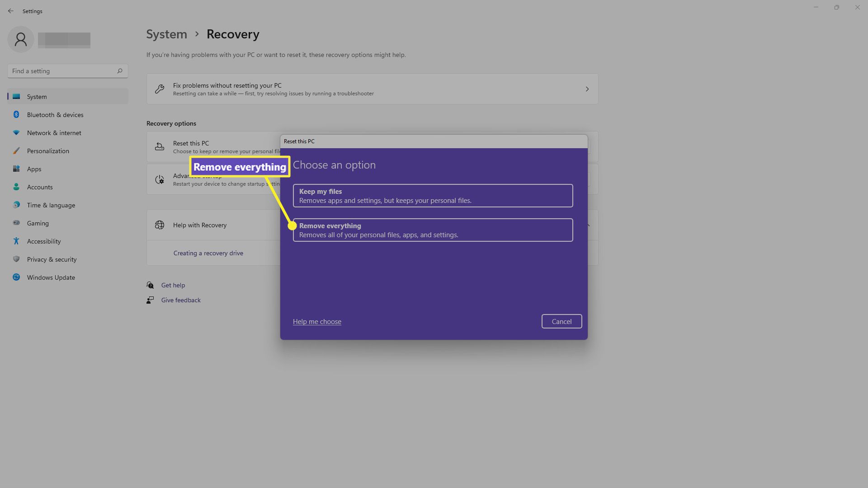Click the Privacy & security icon
868x488 pixels.
17,259
